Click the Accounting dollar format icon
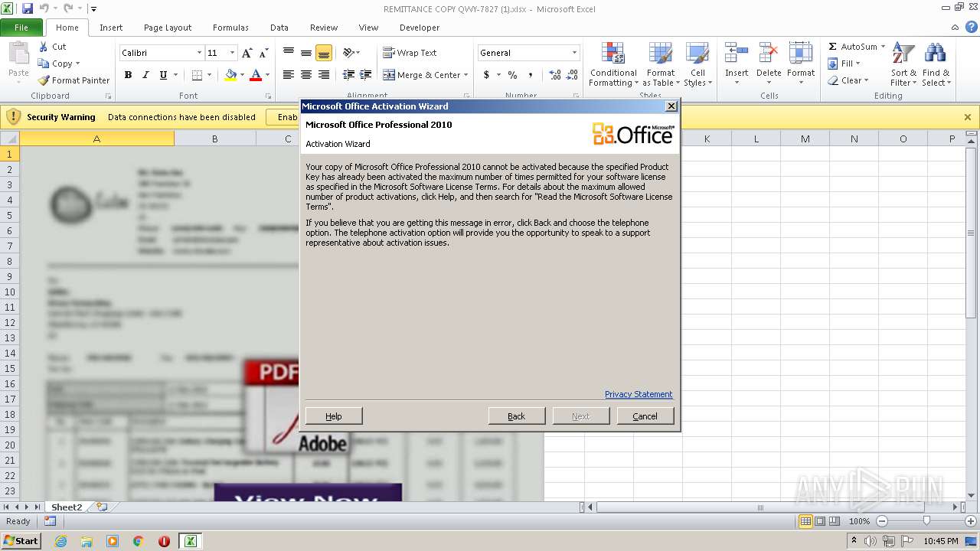 [x=486, y=75]
